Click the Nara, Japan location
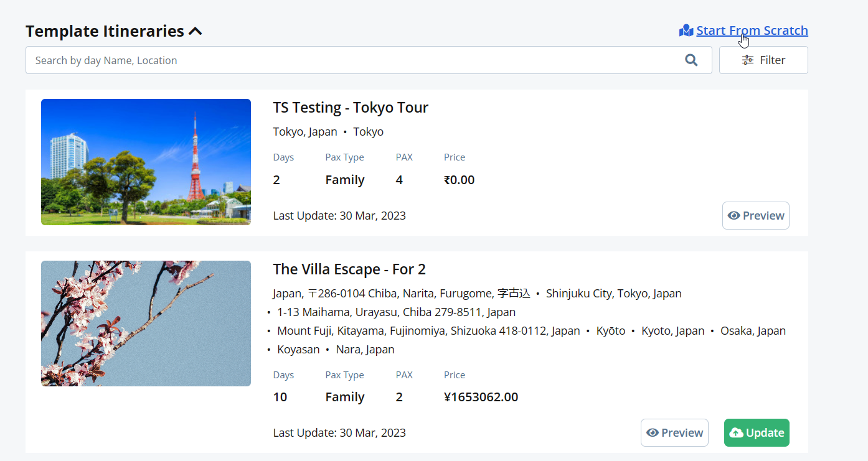Screen dimensions: 868x461 365,350
